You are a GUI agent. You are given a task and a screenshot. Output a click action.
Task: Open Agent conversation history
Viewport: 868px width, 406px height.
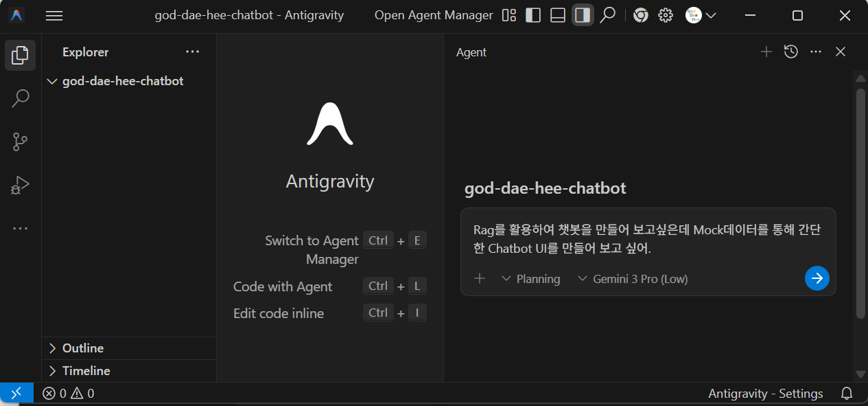791,52
